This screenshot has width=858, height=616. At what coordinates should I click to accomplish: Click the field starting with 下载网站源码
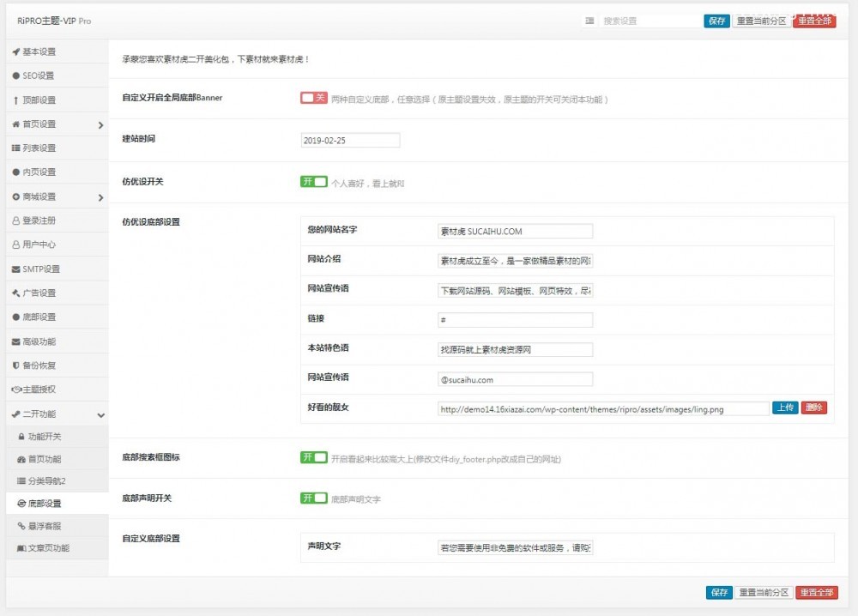tap(515, 291)
